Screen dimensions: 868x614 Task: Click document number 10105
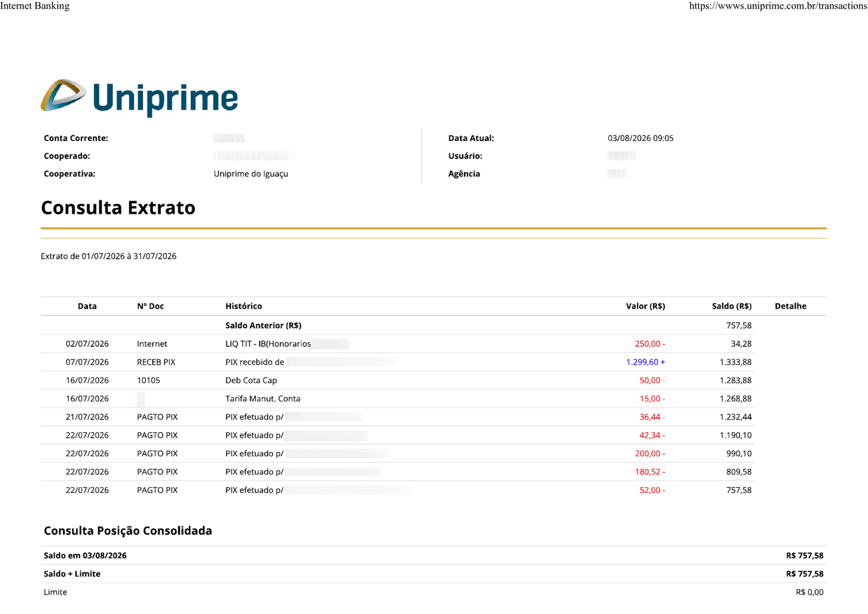click(149, 380)
